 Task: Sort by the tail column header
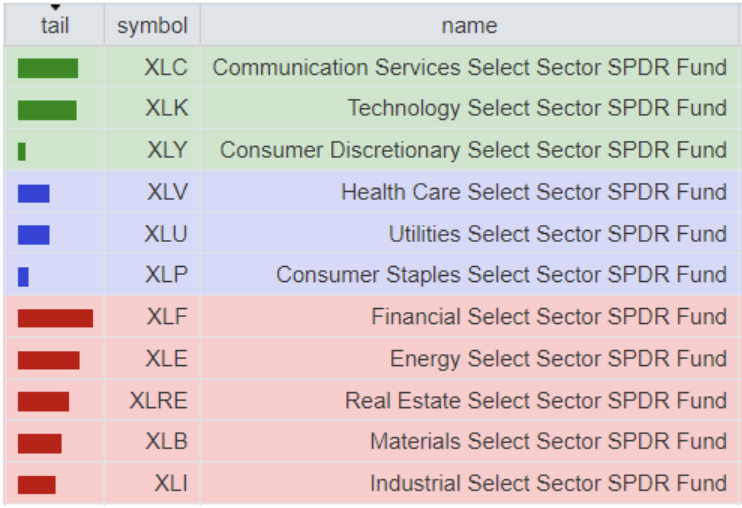(x=55, y=27)
